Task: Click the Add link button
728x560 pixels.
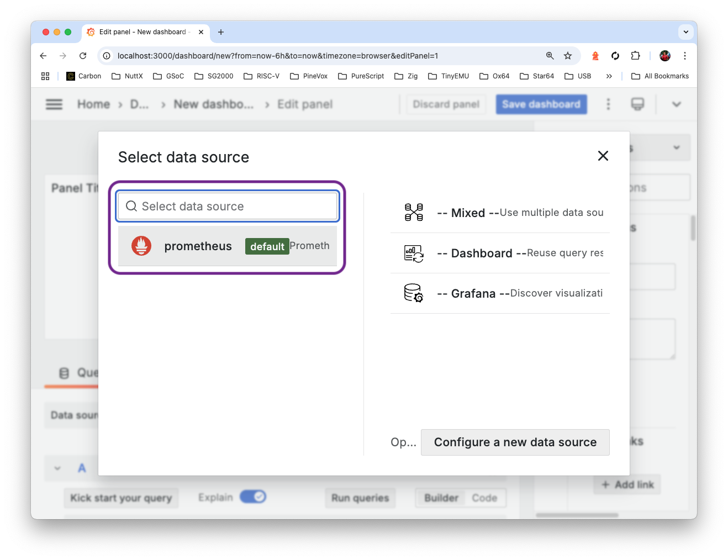Action: 627,484
